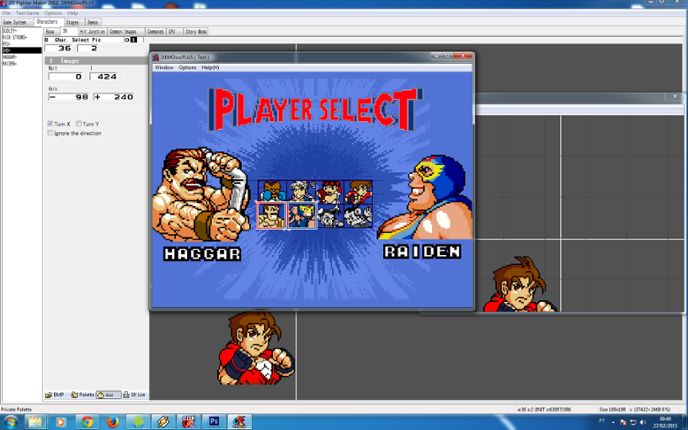Image resolution: width=688 pixels, height=430 pixels.
Task: Open the SK List button
Action: (x=134, y=395)
